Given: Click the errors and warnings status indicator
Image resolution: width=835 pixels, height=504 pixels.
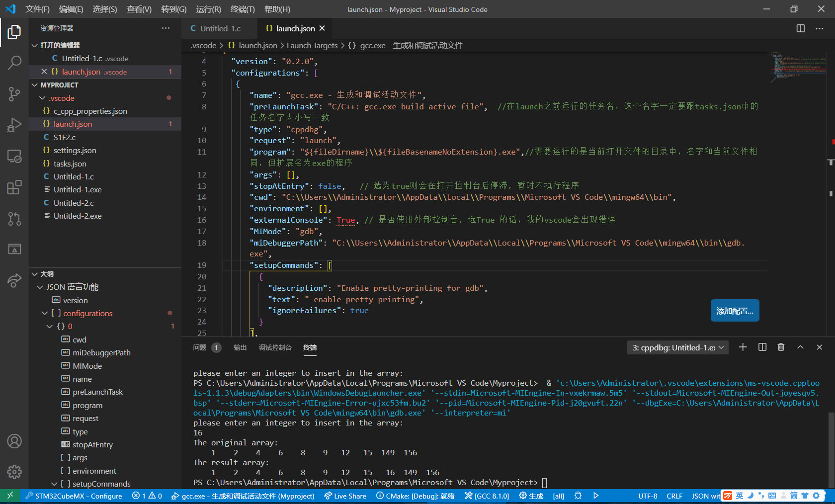Looking at the screenshot, I should click(147, 496).
